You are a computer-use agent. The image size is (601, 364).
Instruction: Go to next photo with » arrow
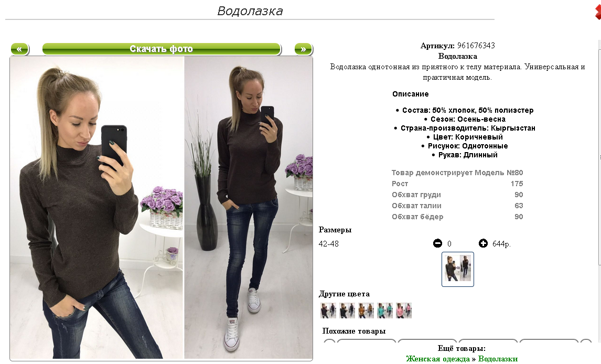pyautogui.click(x=304, y=49)
